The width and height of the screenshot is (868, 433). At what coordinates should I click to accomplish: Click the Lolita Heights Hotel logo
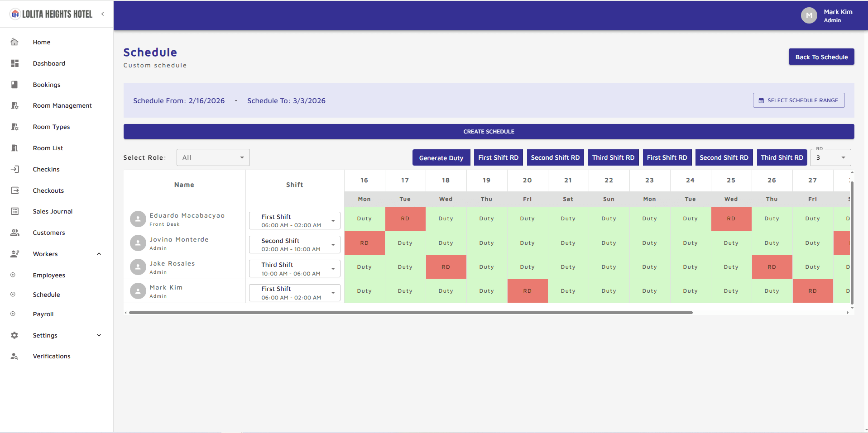coord(51,14)
